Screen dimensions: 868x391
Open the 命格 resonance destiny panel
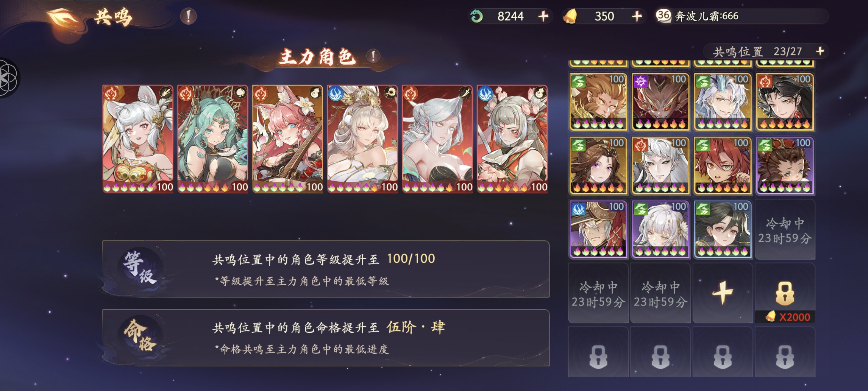(x=326, y=338)
